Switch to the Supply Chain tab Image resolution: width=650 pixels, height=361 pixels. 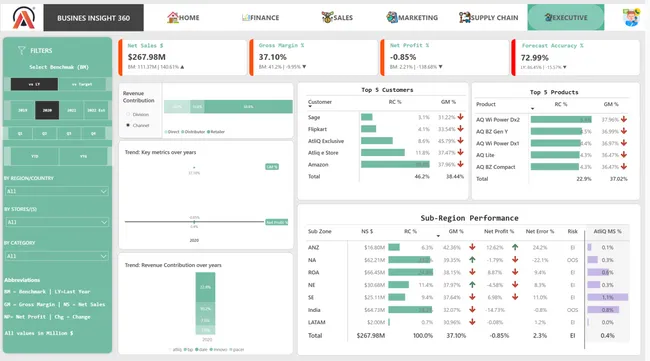(x=489, y=17)
